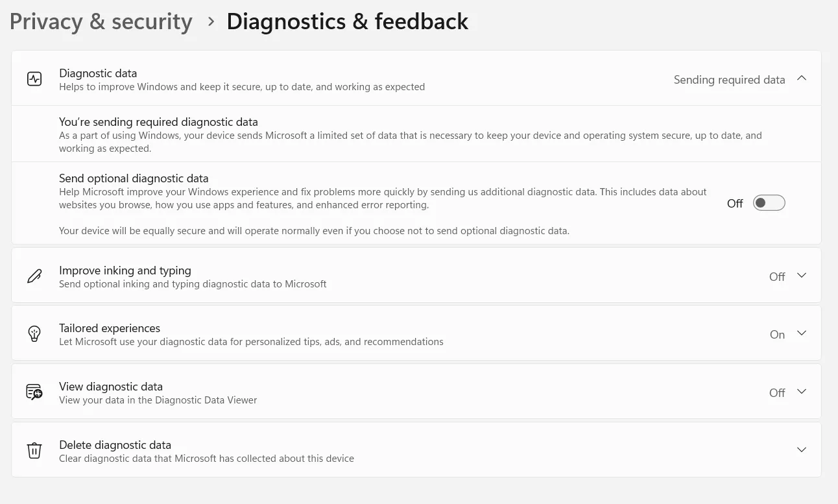Viewport: 838px width, 504px height.
Task: Click the Delete diagnostic data trash icon
Action: (34, 450)
